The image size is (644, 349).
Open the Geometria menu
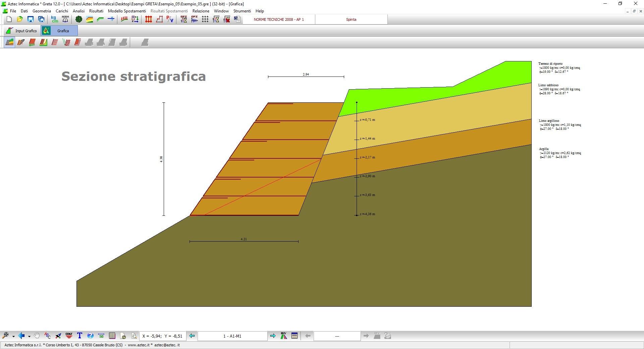coord(42,11)
